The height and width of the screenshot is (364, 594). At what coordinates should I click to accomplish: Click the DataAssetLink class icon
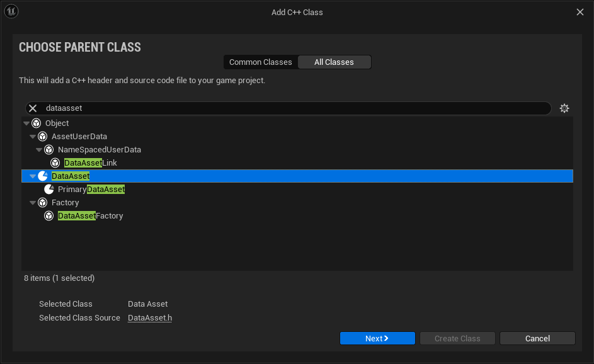pyautogui.click(x=55, y=163)
